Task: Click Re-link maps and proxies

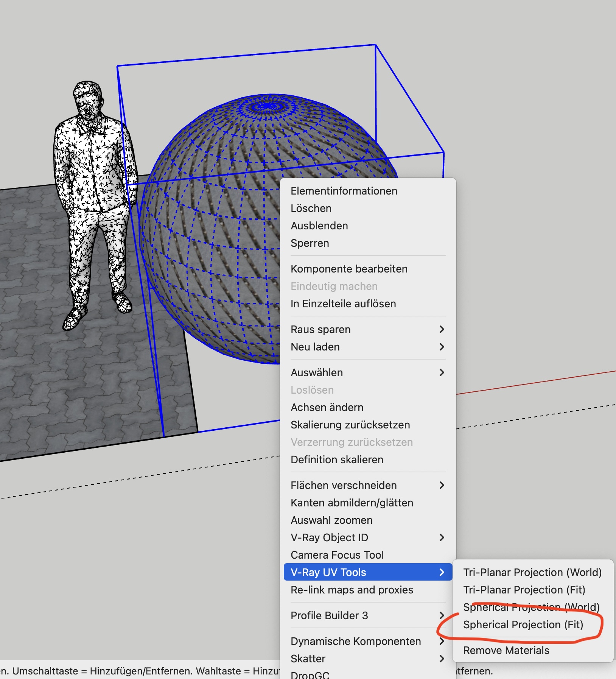Action: tap(352, 590)
